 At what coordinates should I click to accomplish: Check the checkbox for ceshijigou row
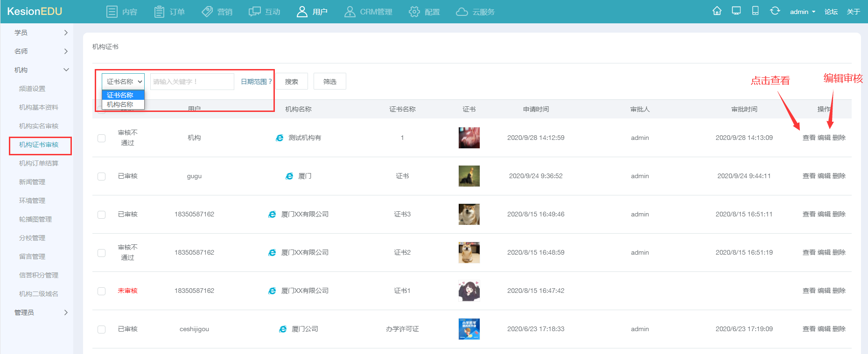[101, 329]
